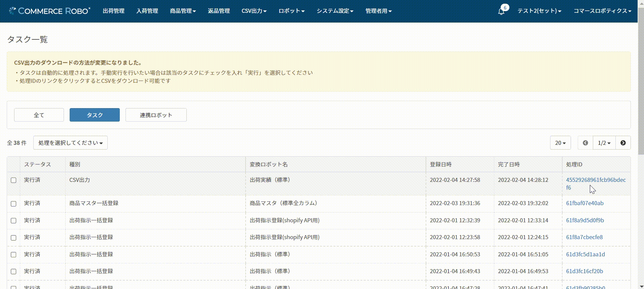Select row checkbox for 61d3fc16cf20b

[x=13, y=271]
